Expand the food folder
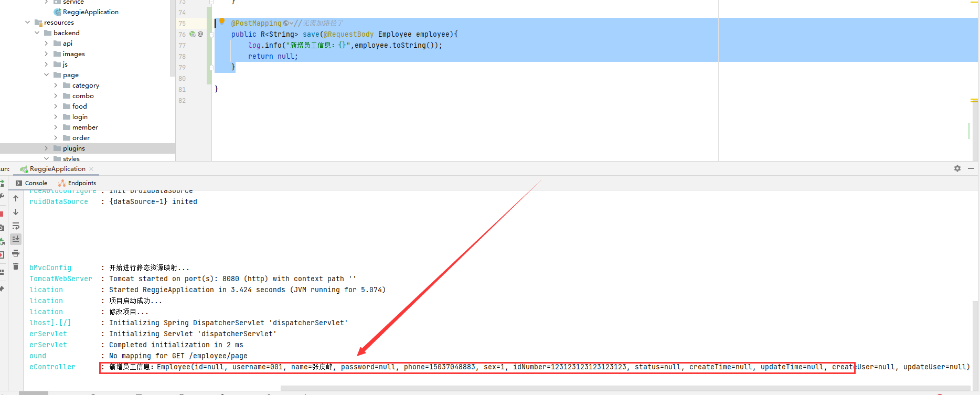The image size is (980, 395). [56, 106]
